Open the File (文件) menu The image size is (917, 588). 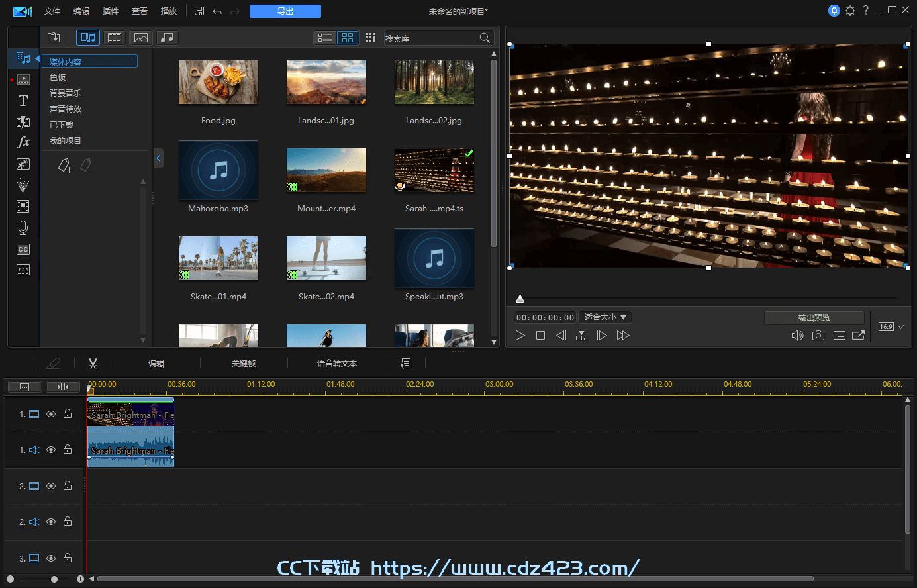[52, 11]
